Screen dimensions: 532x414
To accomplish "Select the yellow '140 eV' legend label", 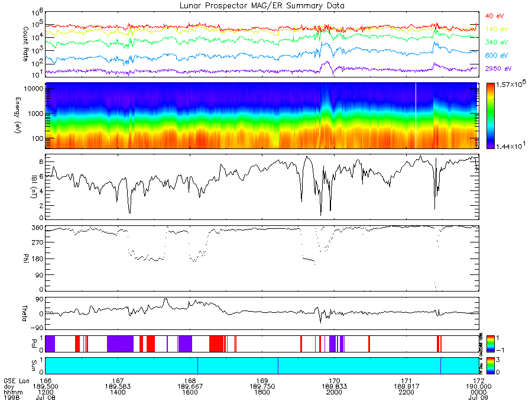I will click(x=497, y=29).
